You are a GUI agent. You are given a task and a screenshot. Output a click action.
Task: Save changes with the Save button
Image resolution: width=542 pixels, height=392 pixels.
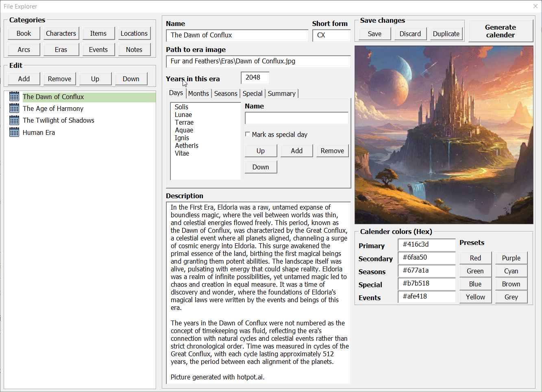[374, 34]
